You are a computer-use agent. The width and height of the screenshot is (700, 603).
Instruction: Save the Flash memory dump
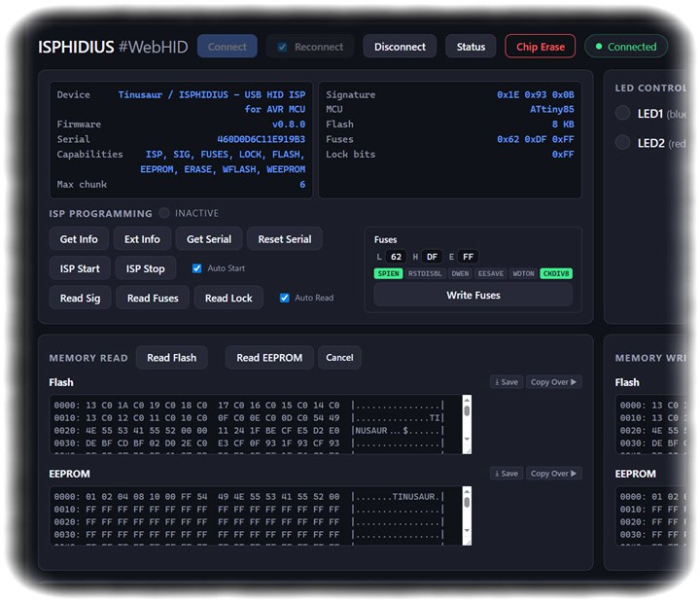pyautogui.click(x=507, y=382)
